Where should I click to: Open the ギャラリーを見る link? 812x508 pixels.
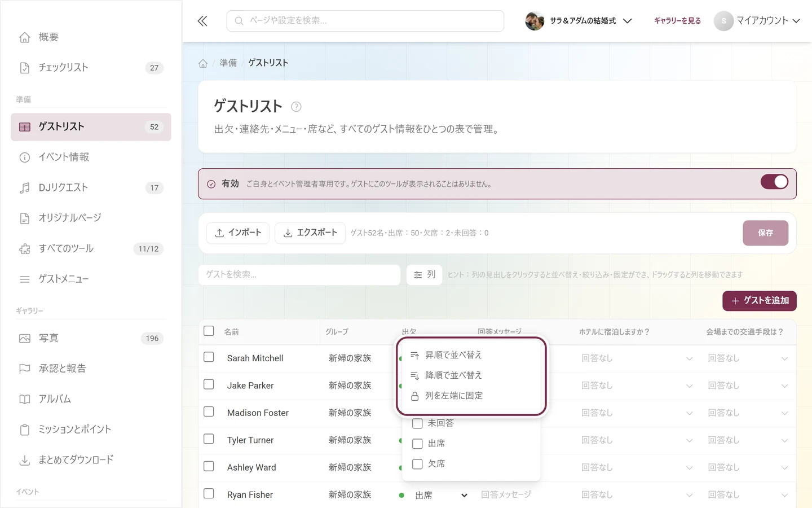pyautogui.click(x=677, y=21)
